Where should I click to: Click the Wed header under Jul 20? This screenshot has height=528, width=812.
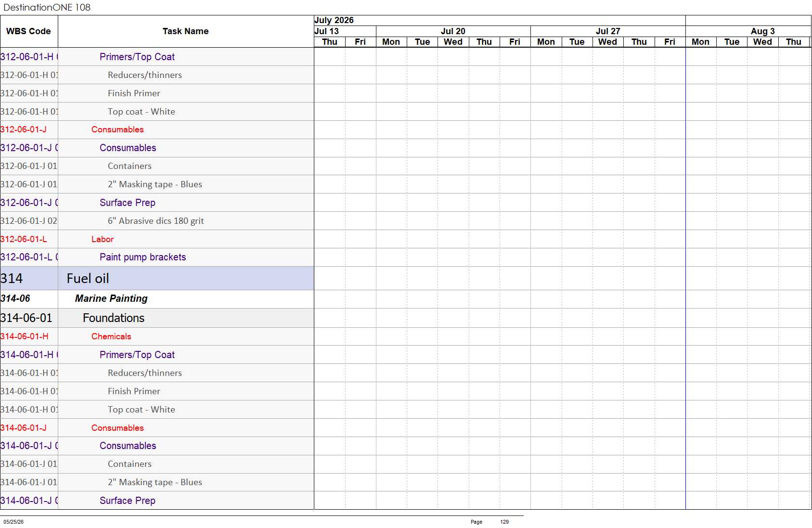pyautogui.click(x=453, y=42)
